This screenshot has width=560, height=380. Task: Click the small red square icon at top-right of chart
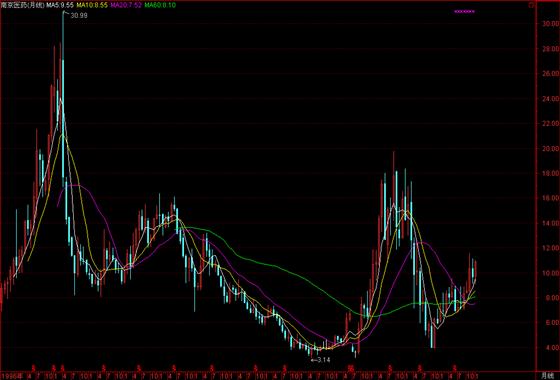click(x=531, y=5)
